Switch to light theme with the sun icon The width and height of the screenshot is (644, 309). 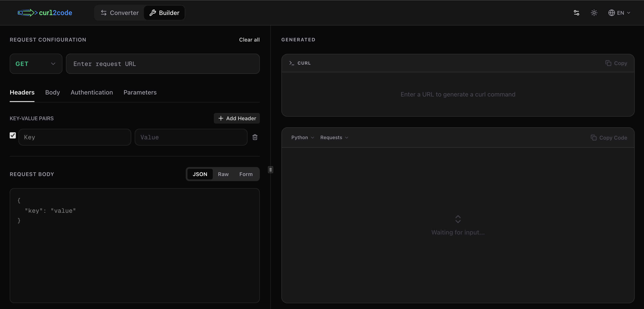point(594,13)
